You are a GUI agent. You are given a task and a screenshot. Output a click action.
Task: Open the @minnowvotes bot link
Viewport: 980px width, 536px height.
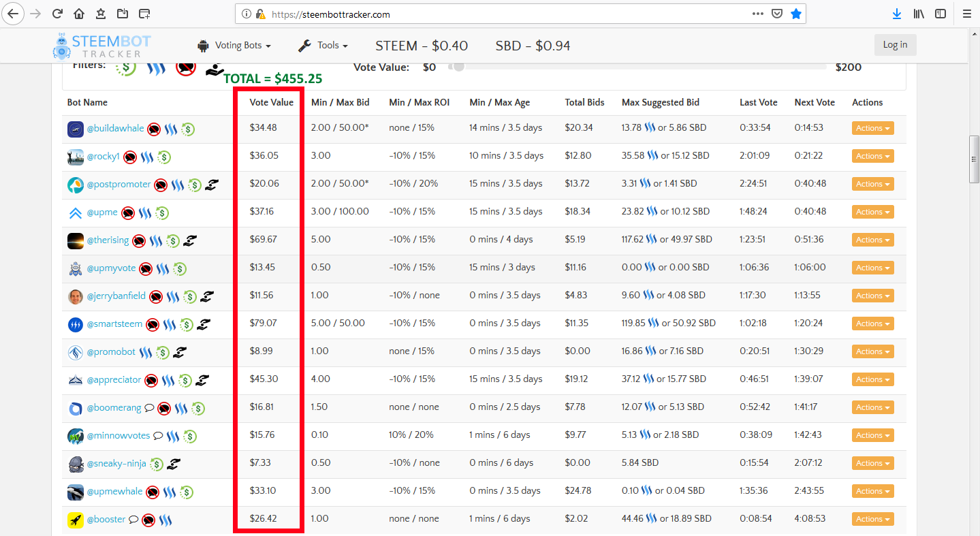click(118, 435)
